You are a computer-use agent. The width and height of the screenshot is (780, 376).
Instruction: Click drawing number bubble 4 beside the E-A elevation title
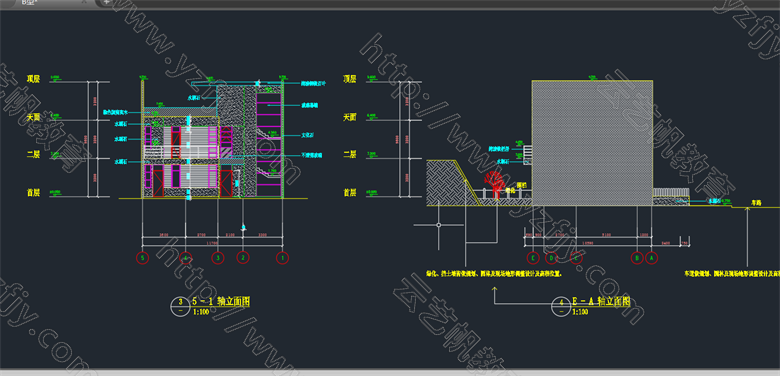(561, 306)
